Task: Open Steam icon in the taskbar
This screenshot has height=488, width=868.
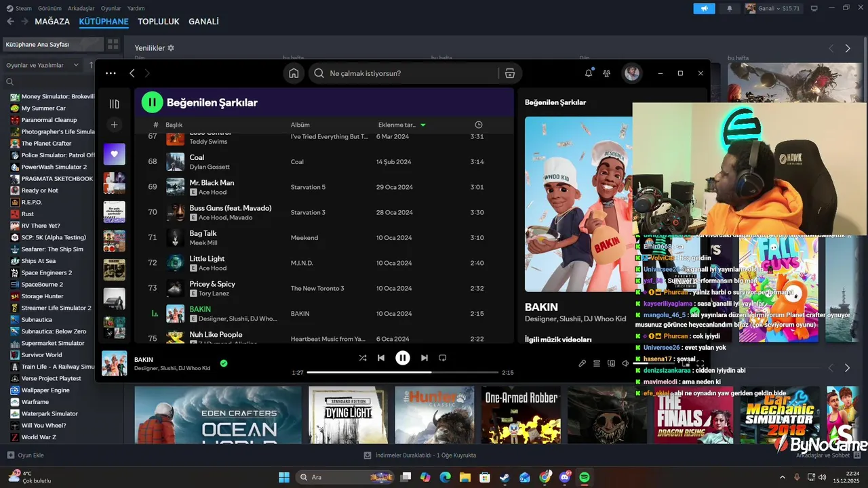Action: (x=505, y=477)
